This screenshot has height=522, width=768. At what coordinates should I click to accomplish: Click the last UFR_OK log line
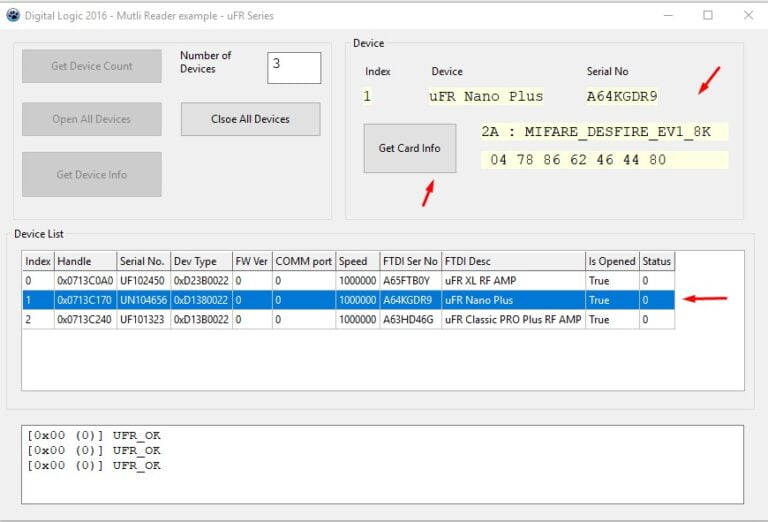[x=94, y=465]
